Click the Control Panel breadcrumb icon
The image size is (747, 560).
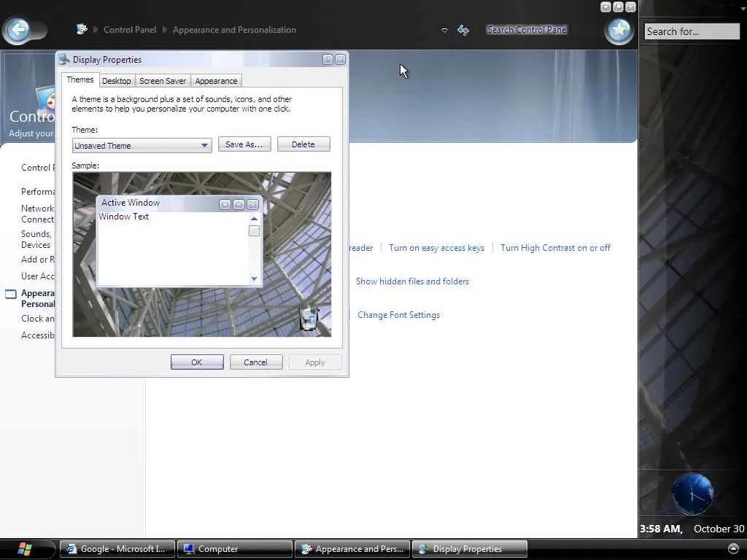[x=82, y=29]
